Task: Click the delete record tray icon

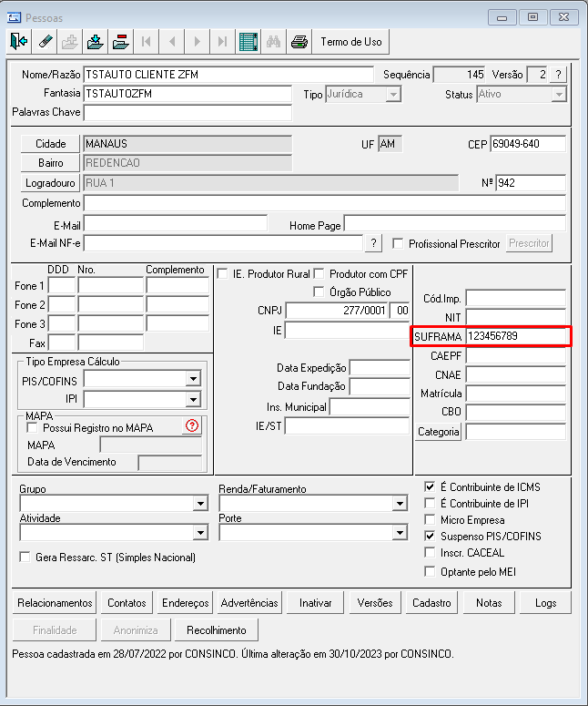Action: click(x=120, y=41)
